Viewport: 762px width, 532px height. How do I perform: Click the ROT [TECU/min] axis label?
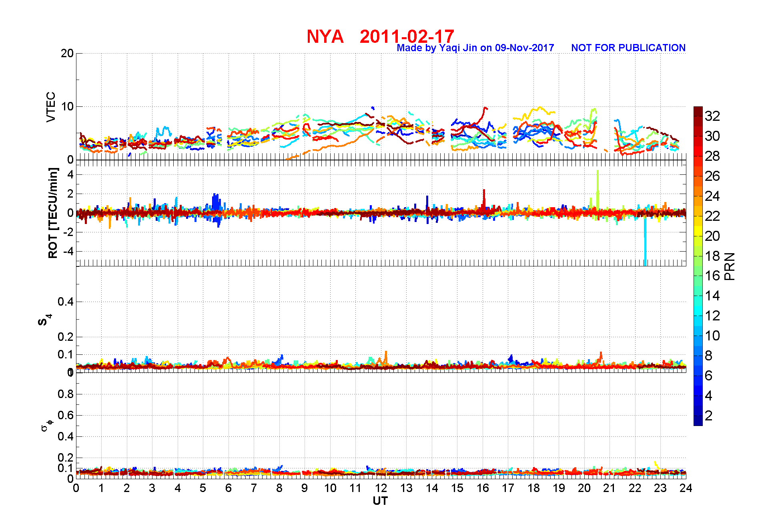click(x=53, y=213)
